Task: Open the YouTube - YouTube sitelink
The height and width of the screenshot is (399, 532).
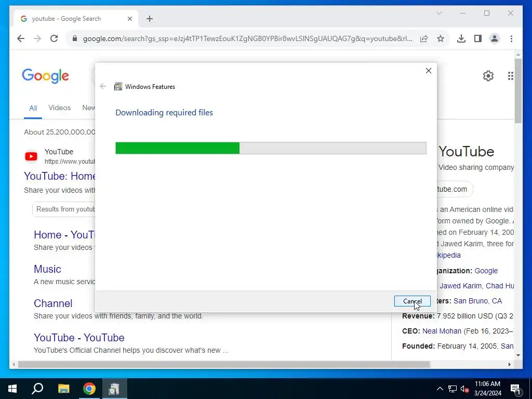Action: (79, 338)
